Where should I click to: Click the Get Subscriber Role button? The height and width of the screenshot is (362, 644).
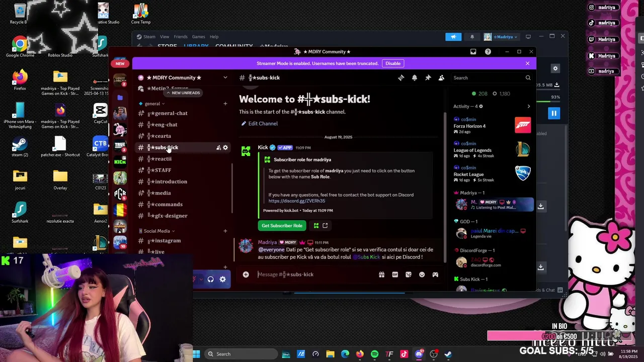click(x=282, y=226)
